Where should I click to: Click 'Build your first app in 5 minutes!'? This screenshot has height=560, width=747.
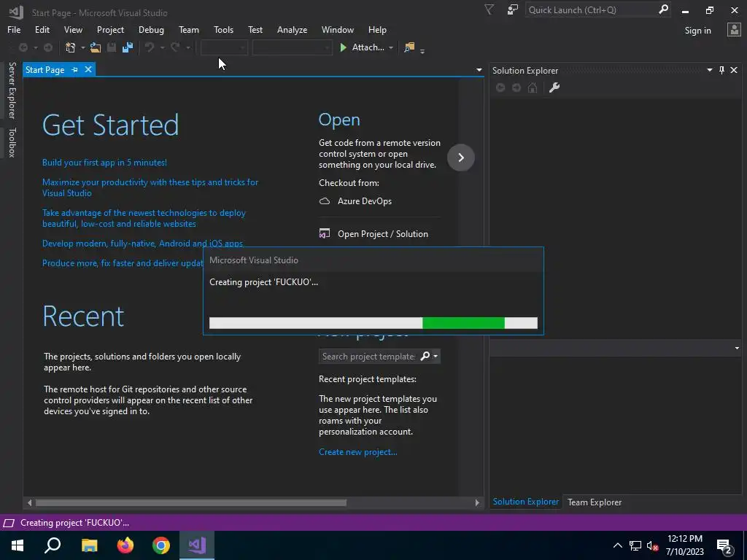coord(104,163)
